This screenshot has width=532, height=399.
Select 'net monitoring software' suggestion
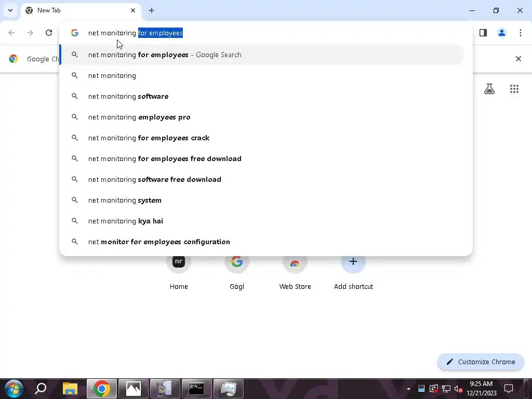262,96
